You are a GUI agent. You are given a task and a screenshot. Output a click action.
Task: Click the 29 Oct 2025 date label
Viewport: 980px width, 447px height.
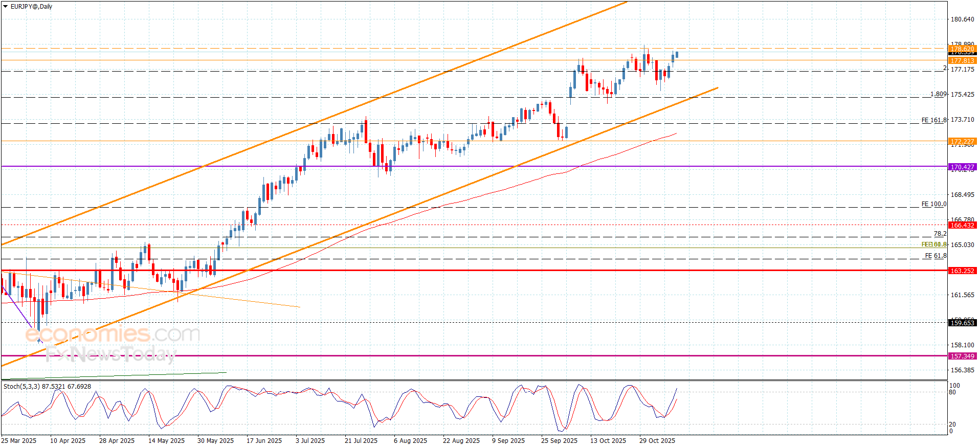(x=657, y=441)
